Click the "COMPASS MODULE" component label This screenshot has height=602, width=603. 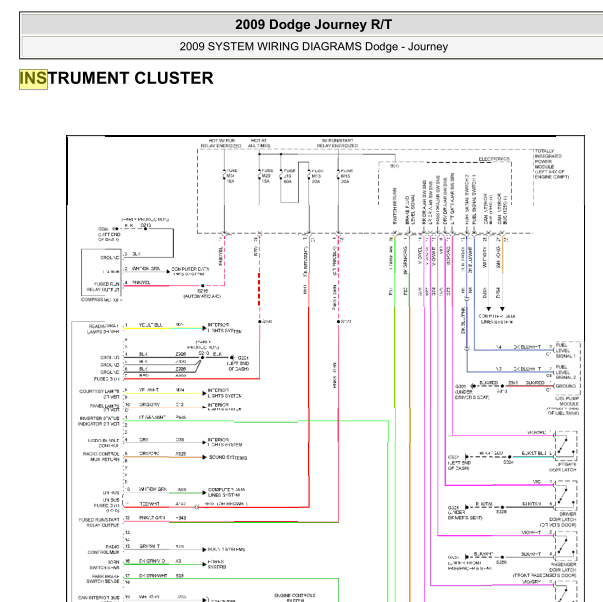click(x=101, y=299)
